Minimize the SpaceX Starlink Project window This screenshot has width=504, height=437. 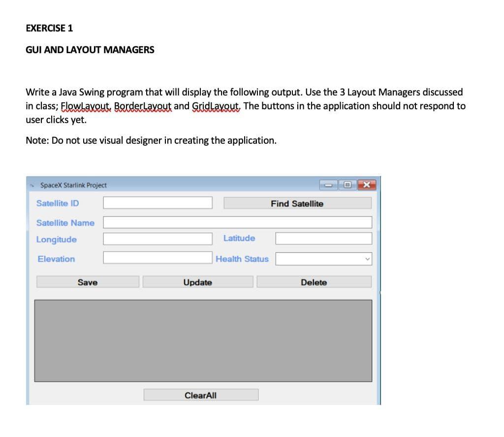(x=328, y=185)
